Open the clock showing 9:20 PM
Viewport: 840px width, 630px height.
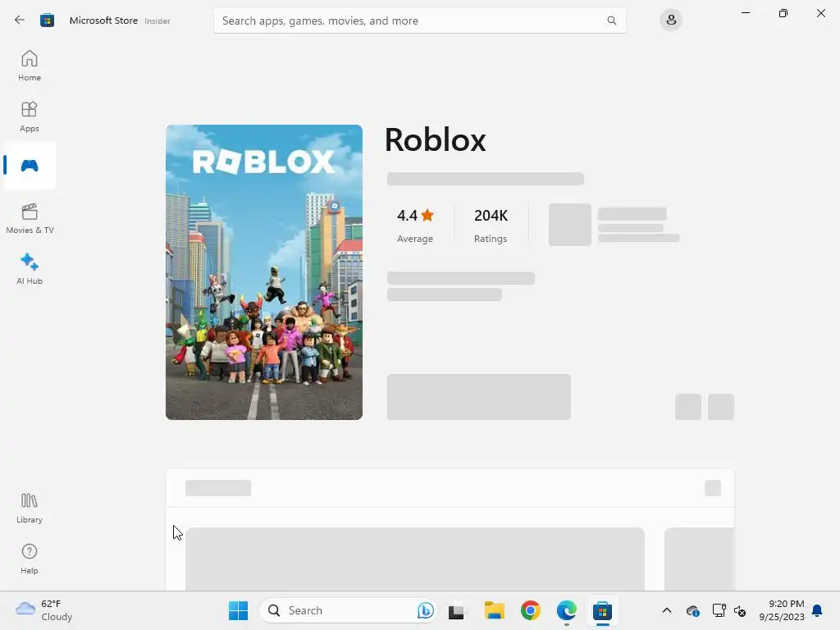782,610
